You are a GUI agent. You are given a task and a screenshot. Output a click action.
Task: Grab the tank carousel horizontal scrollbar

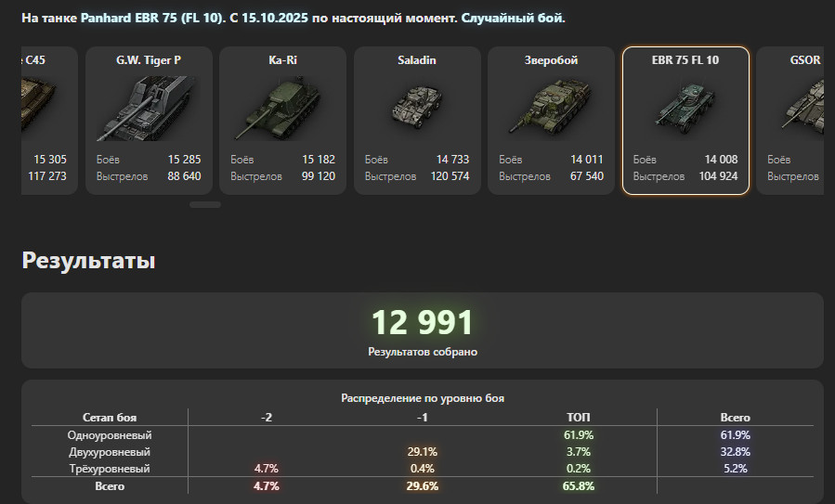tap(205, 204)
